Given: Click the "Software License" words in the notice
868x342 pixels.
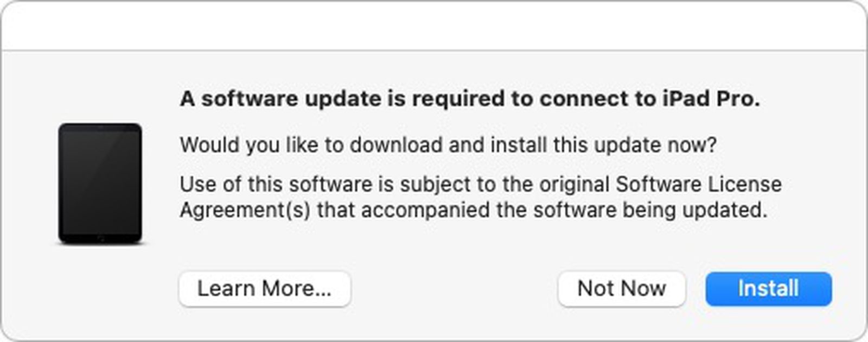Looking at the screenshot, I should click(699, 184).
